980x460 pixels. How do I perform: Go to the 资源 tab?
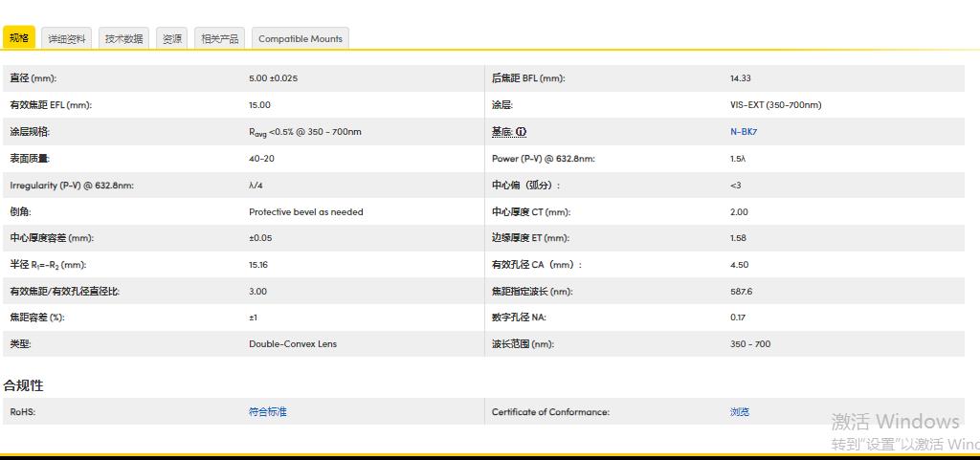pos(172,39)
